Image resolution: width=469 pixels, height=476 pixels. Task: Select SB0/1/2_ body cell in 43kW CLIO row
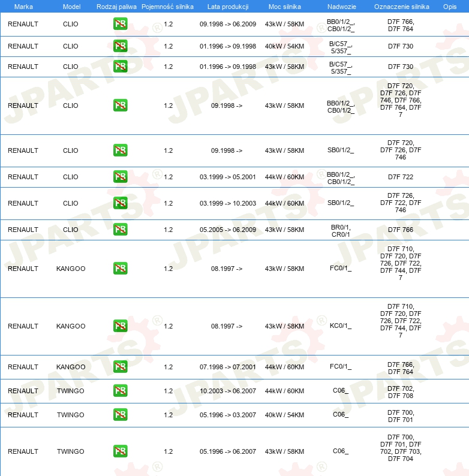point(341,150)
